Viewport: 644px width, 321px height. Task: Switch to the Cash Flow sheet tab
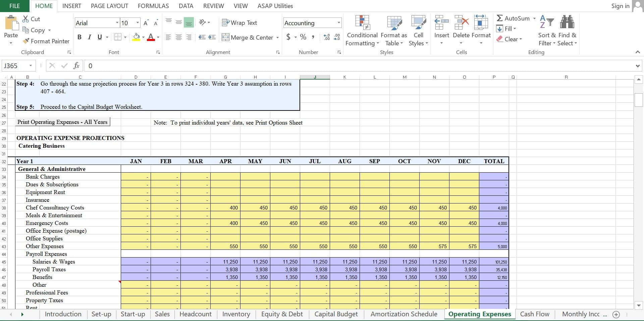(534, 314)
